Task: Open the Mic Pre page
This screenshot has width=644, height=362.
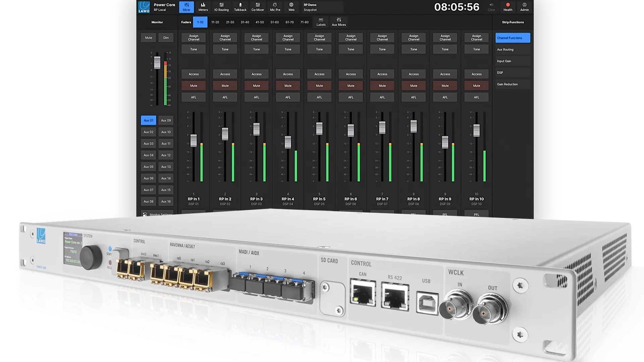Action: click(275, 7)
